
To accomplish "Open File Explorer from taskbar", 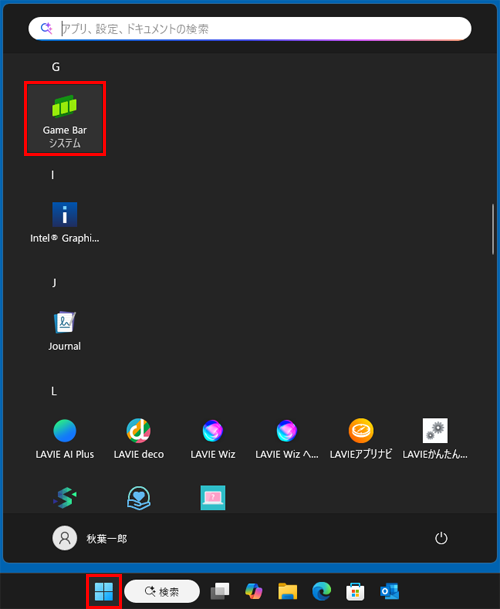I will coord(287,592).
